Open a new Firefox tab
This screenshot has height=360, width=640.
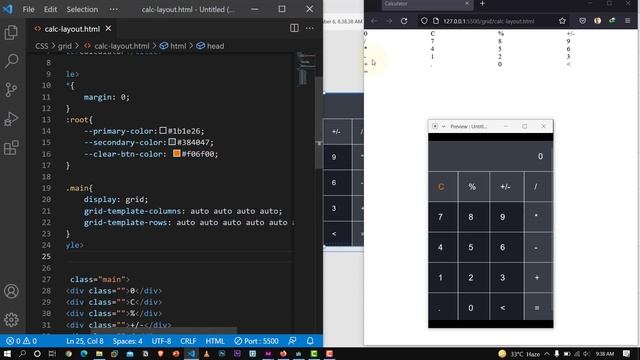[x=482, y=4]
